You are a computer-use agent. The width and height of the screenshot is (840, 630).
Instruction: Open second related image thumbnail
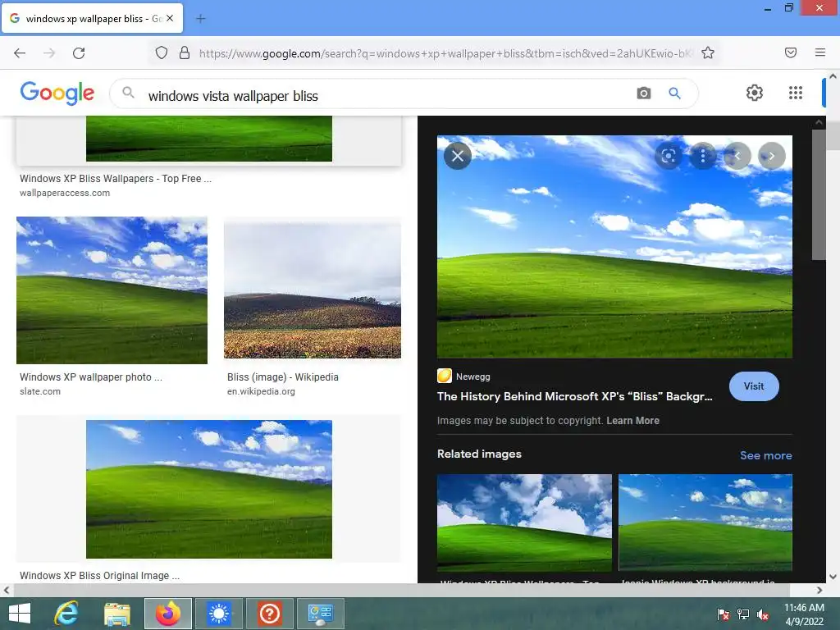point(705,523)
